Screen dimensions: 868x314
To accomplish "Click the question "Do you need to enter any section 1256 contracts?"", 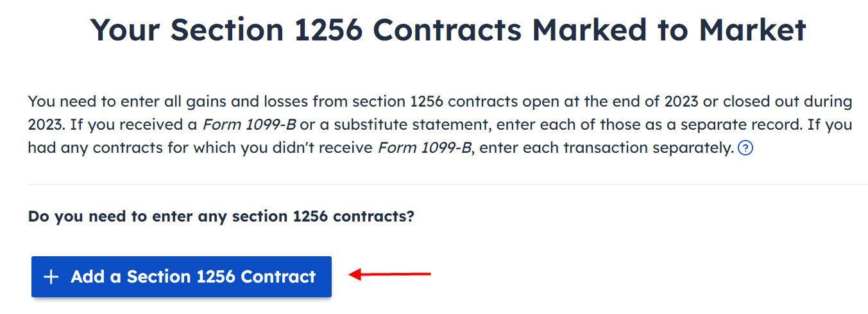I will point(221,216).
